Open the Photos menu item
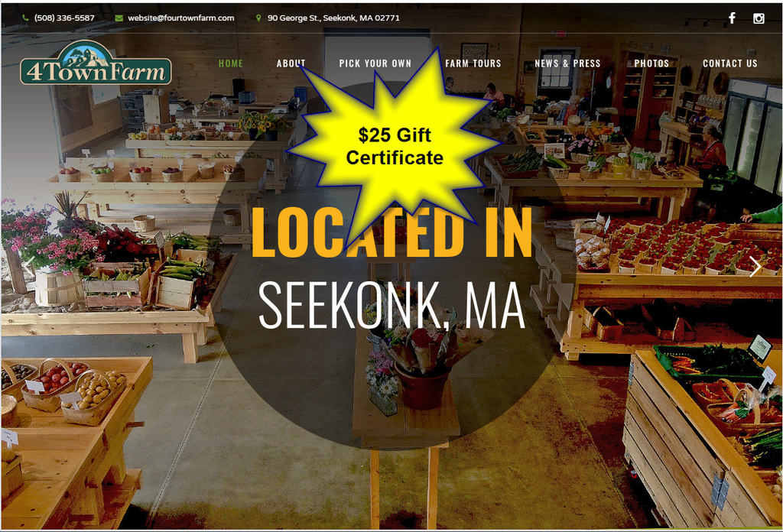 click(651, 63)
